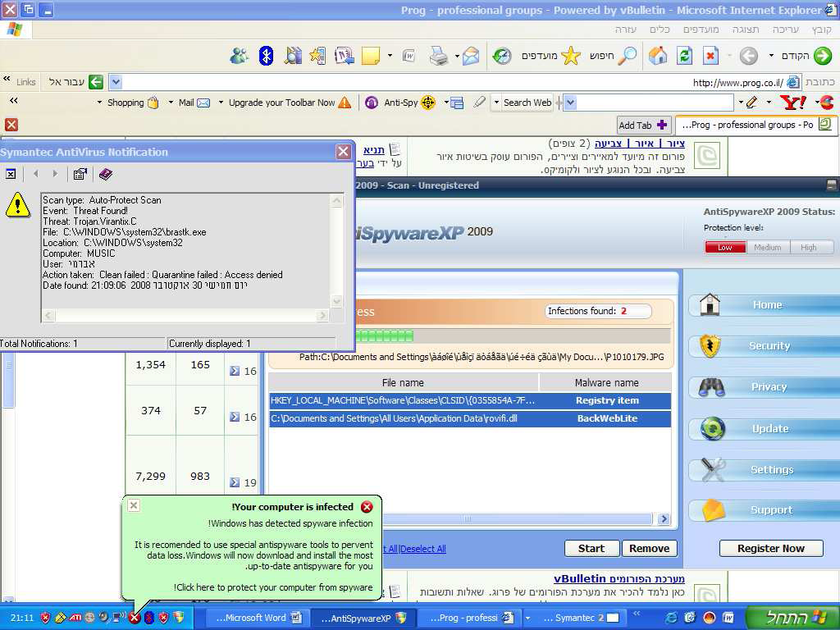Set protection level to Low

pyautogui.click(x=725, y=247)
